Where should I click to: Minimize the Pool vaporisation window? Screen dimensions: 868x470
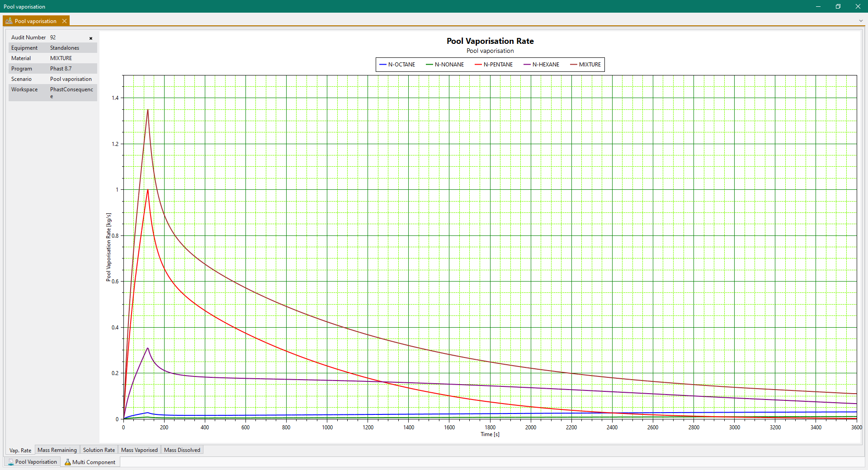pyautogui.click(x=818, y=6)
